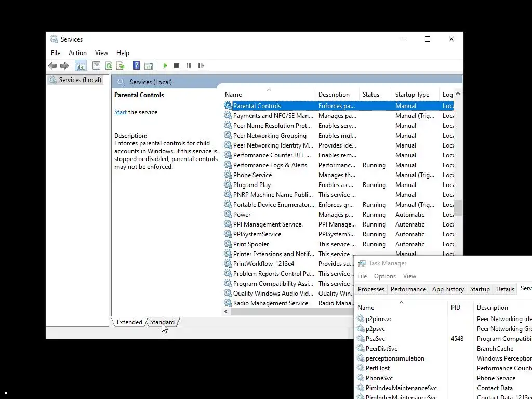Click the gear icon beside PerfHost in Task Manager
This screenshot has height=399, width=532.
click(x=361, y=367)
